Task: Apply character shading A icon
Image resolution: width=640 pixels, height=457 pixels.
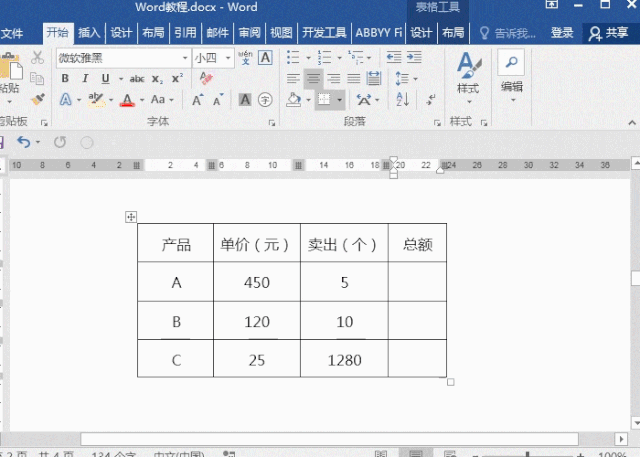Action: [x=245, y=99]
